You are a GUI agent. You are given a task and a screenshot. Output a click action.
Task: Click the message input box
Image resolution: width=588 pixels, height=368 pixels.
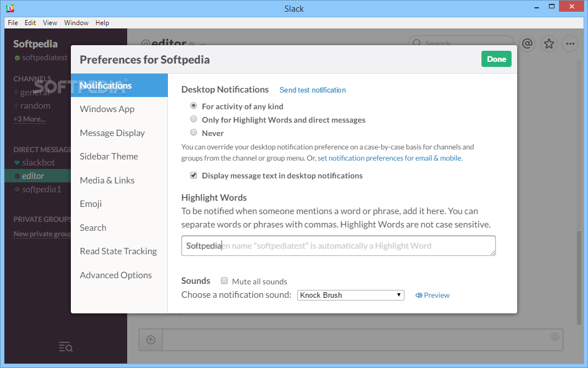coord(362,340)
